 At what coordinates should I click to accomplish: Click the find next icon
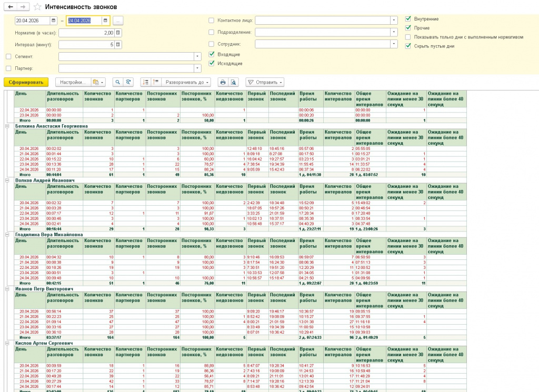tap(128, 82)
